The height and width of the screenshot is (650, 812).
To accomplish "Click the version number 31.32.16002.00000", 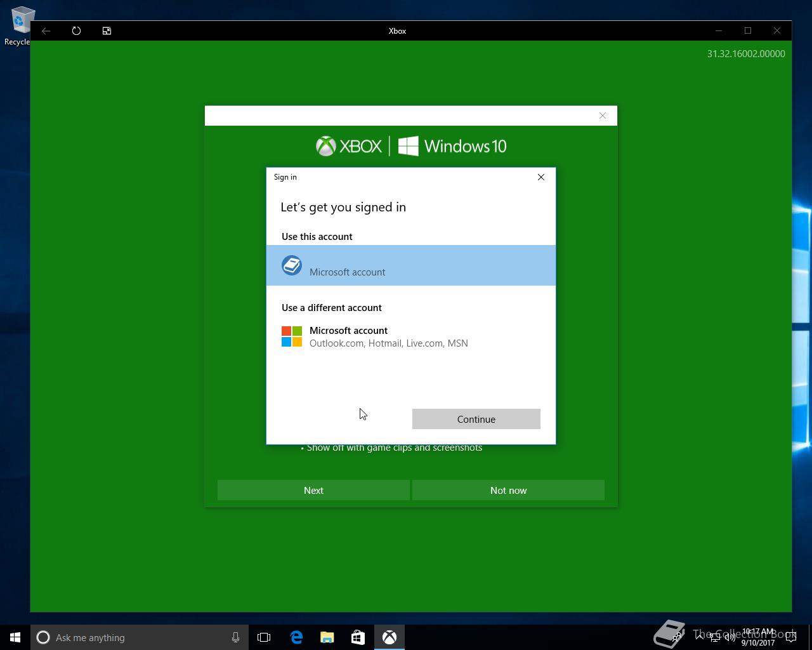I will coord(746,54).
